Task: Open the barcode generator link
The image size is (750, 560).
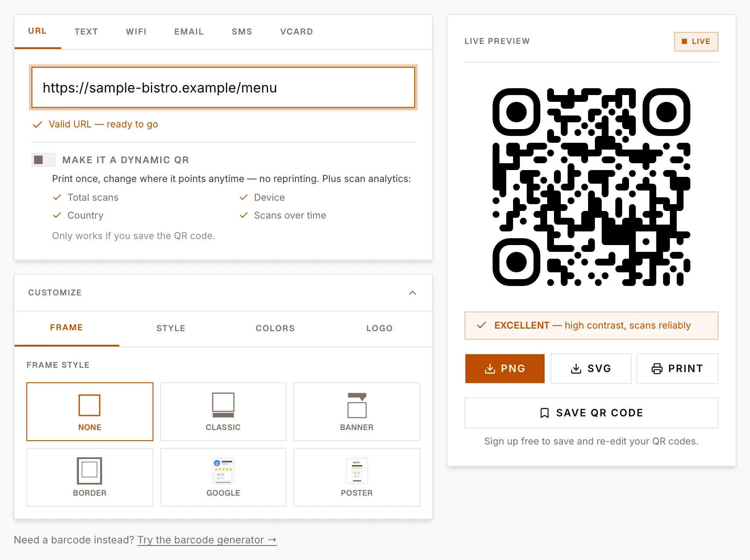Action: click(207, 540)
